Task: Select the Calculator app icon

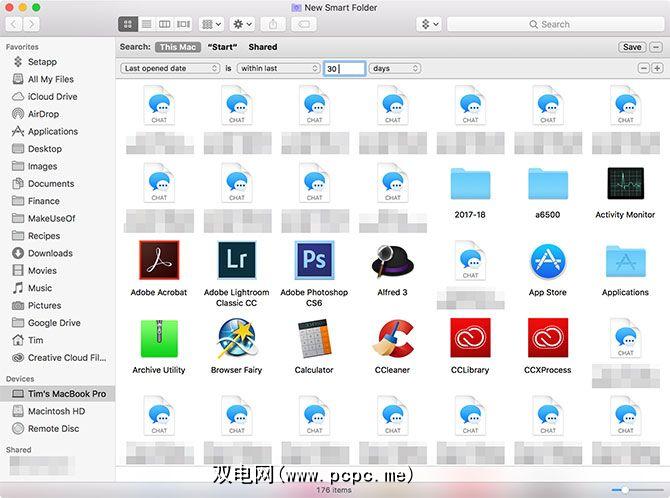Action: click(314, 338)
